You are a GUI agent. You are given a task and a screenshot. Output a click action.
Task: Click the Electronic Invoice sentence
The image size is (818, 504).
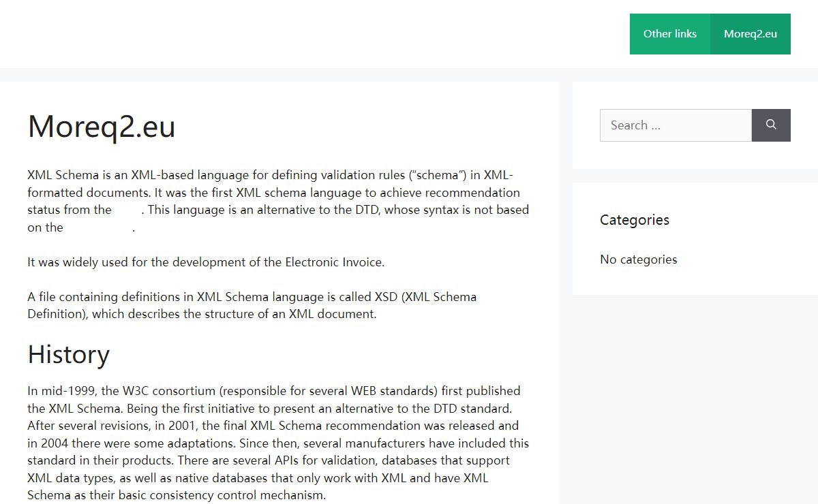[206, 262]
